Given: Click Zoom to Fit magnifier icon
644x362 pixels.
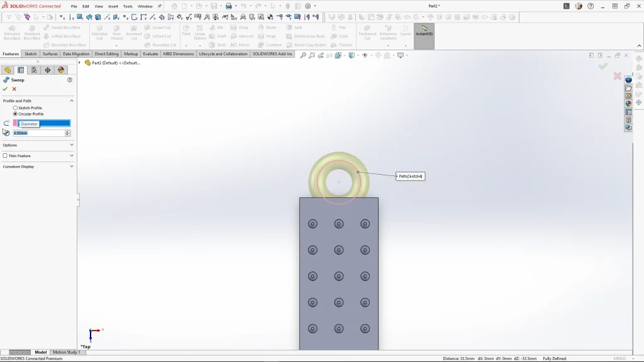Looking at the screenshot, I should point(303,55).
